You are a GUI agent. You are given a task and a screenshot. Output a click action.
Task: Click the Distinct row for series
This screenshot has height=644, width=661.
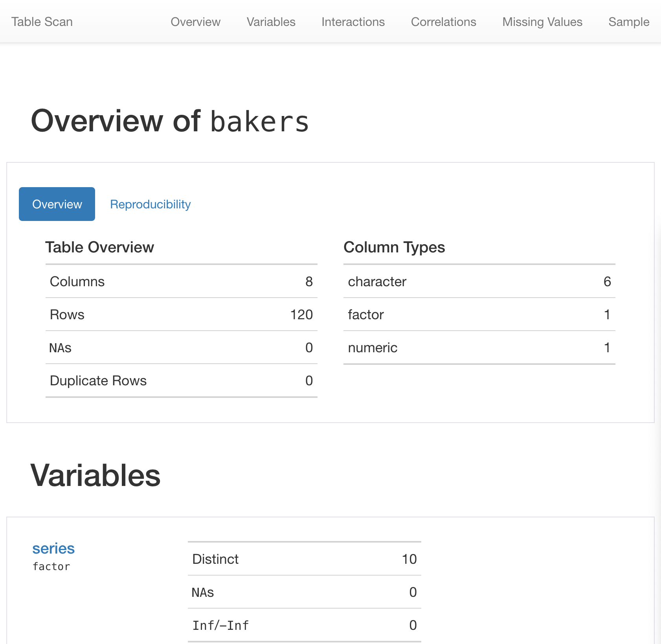click(304, 559)
